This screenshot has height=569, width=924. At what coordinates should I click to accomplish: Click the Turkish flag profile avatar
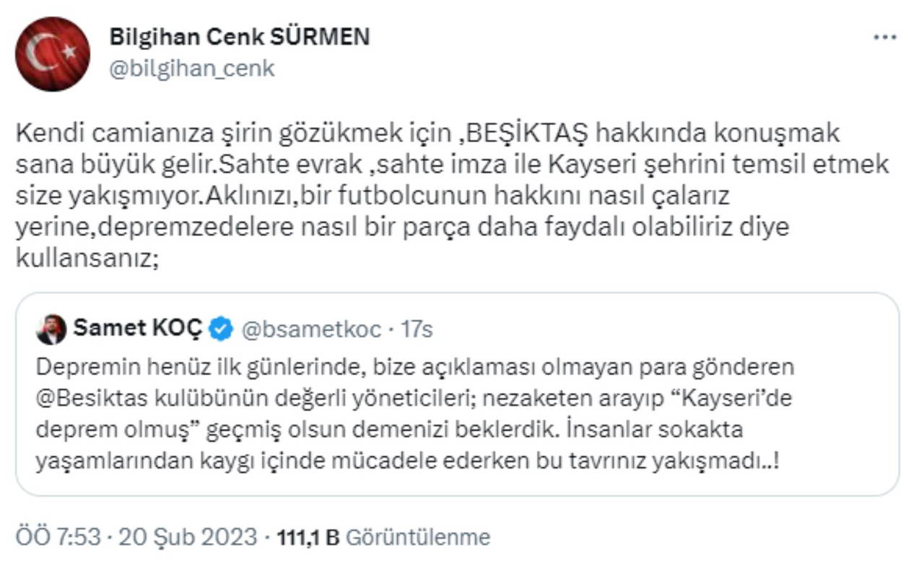[x=53, y=54]
